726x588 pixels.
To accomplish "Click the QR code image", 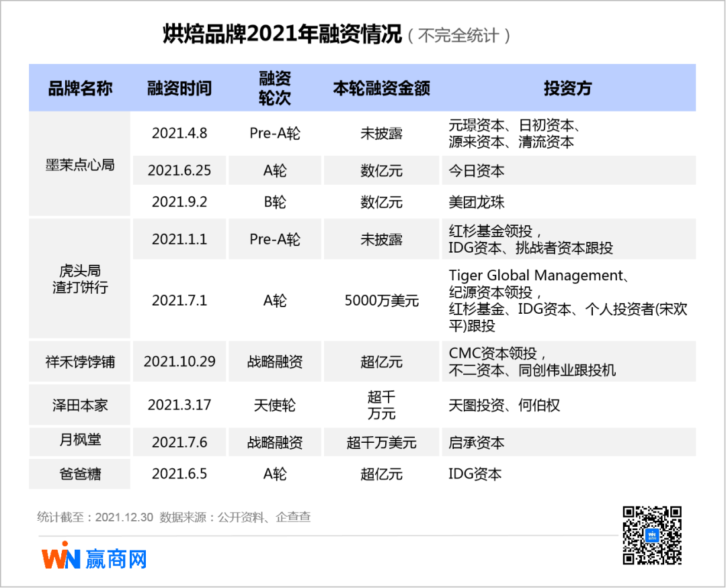I will (x=651, y=535).
